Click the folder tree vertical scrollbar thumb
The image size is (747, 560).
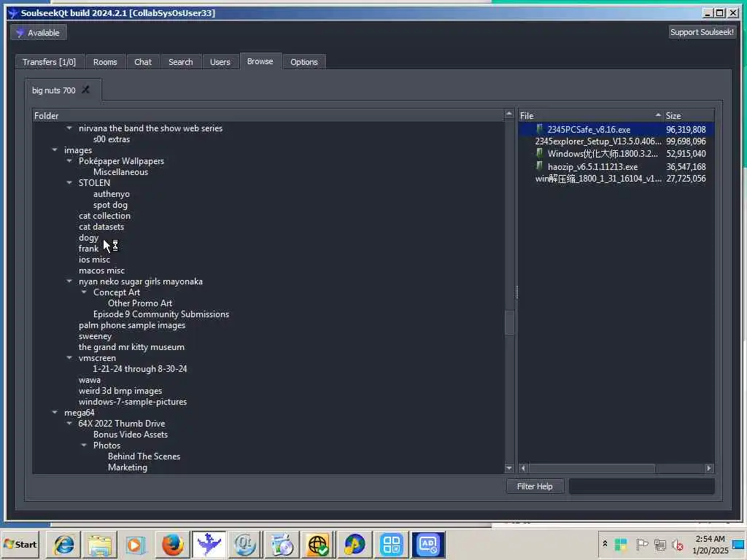509,323
